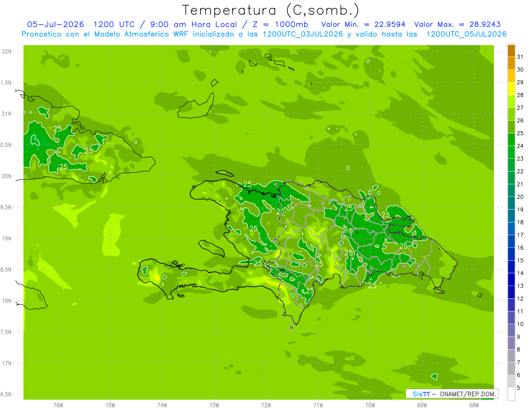
Task: Click the gray swatch between 6 and 7
Action: (511, 368)
